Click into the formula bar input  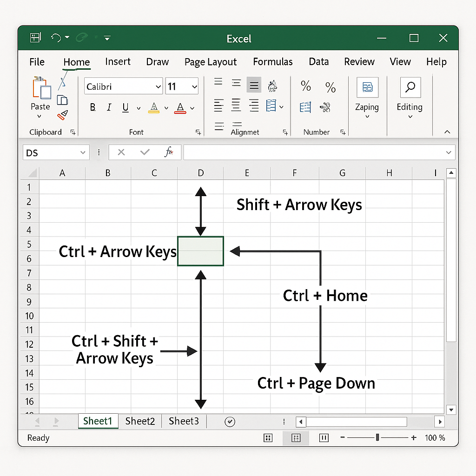[x=319, y=152]
